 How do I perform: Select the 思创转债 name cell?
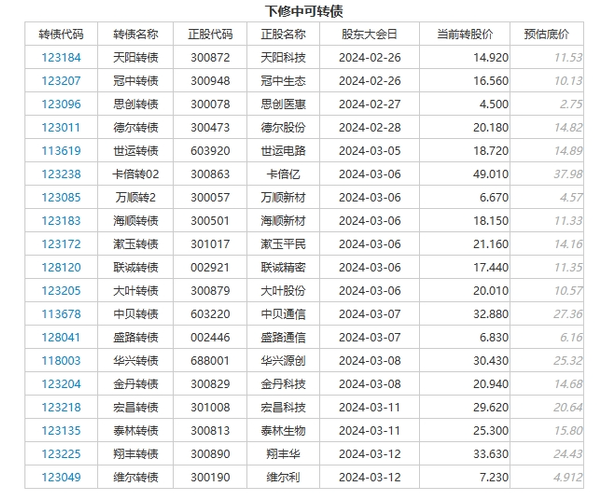[135, 104]
